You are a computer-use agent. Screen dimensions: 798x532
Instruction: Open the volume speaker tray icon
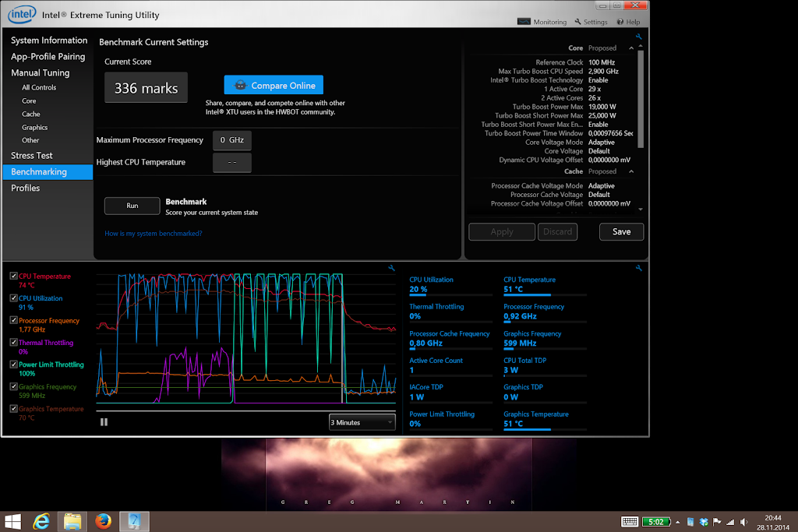tap(743, 522)
